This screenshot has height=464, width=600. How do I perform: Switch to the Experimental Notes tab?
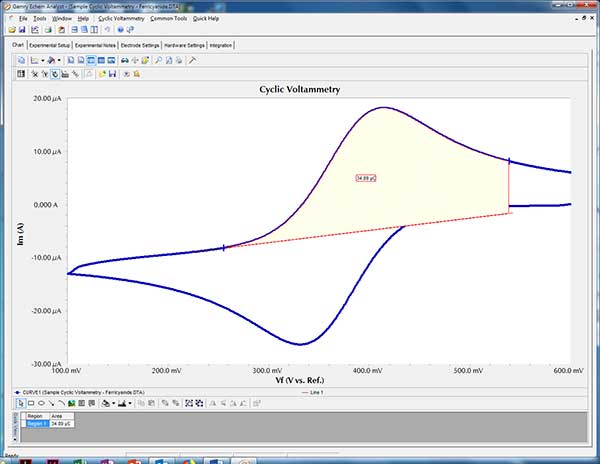coord(95,45)
